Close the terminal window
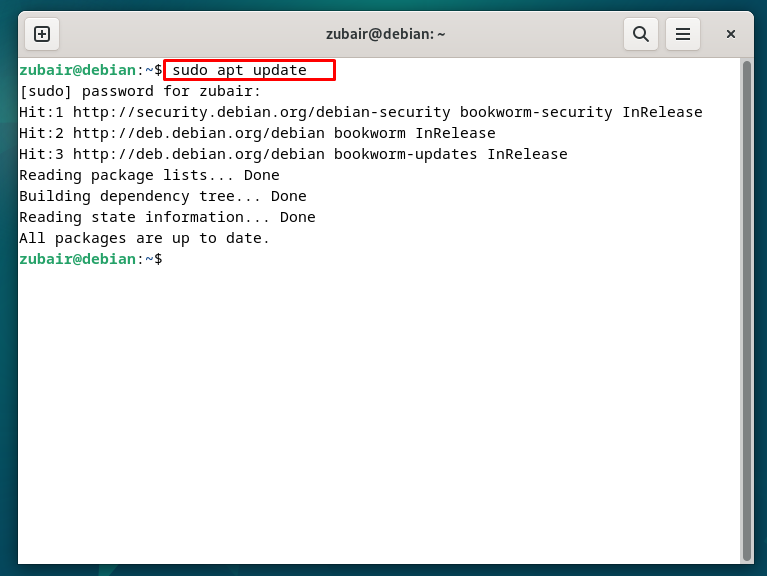 731,34
